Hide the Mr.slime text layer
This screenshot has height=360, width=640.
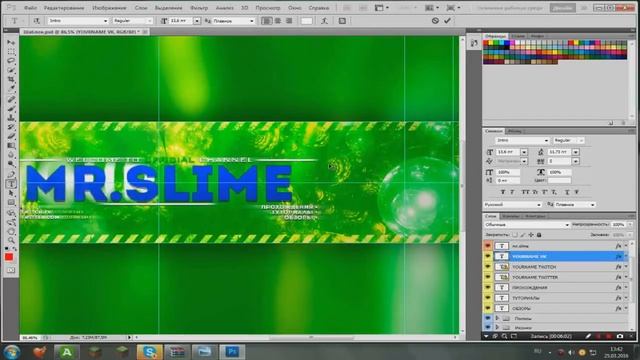(488, 246)
